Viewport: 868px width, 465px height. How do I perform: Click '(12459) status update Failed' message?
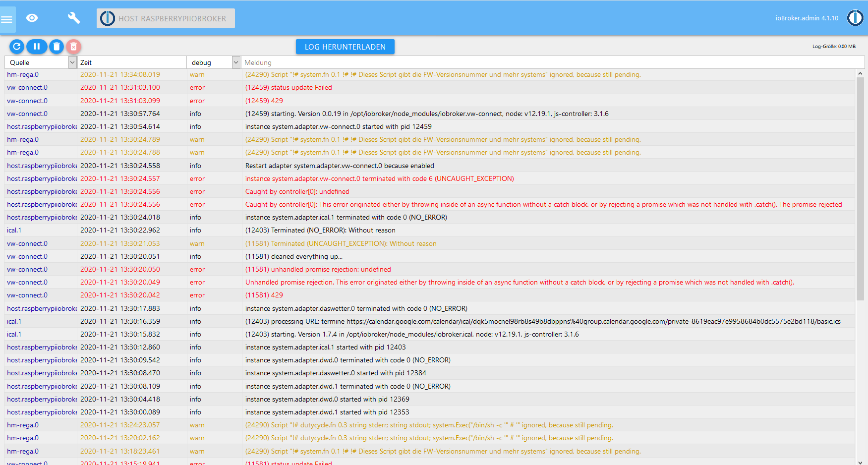click(289, 88)
